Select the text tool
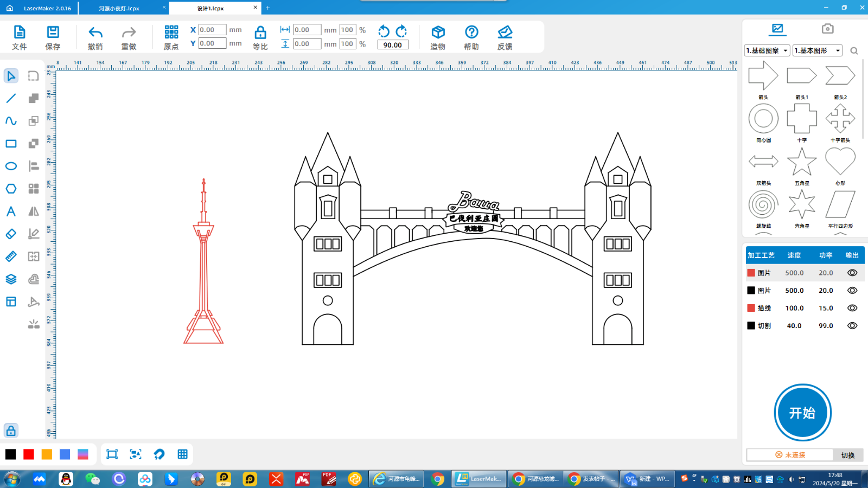The height and width of the screenshot is (488, 868). point(11,211)
